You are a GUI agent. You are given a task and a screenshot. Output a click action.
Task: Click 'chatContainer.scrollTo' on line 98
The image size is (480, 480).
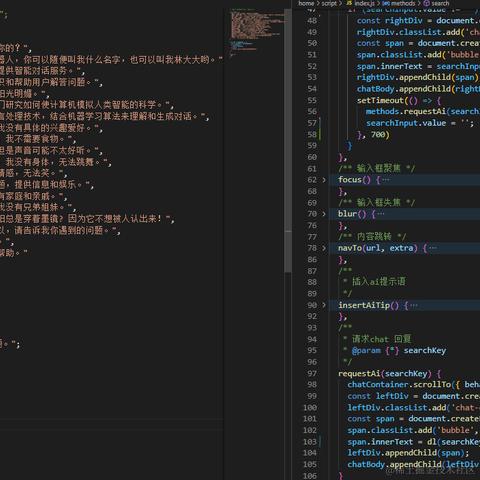tap(399, 384)
